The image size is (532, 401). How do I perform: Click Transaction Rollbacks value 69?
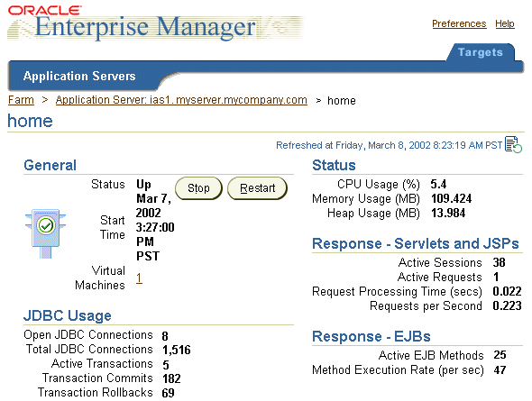click(x=169, y=393)
